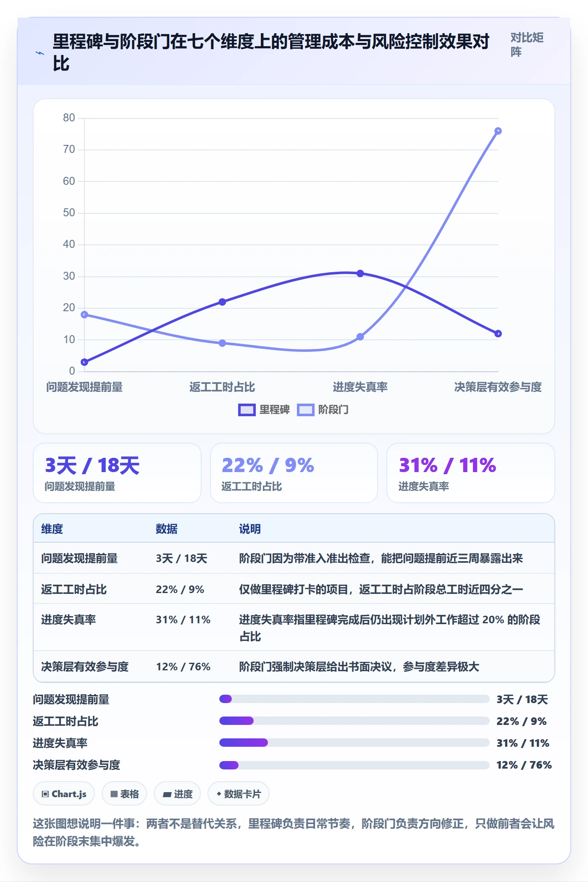Click the table cell 决策层有效参与度

click(x=85, y=667)
